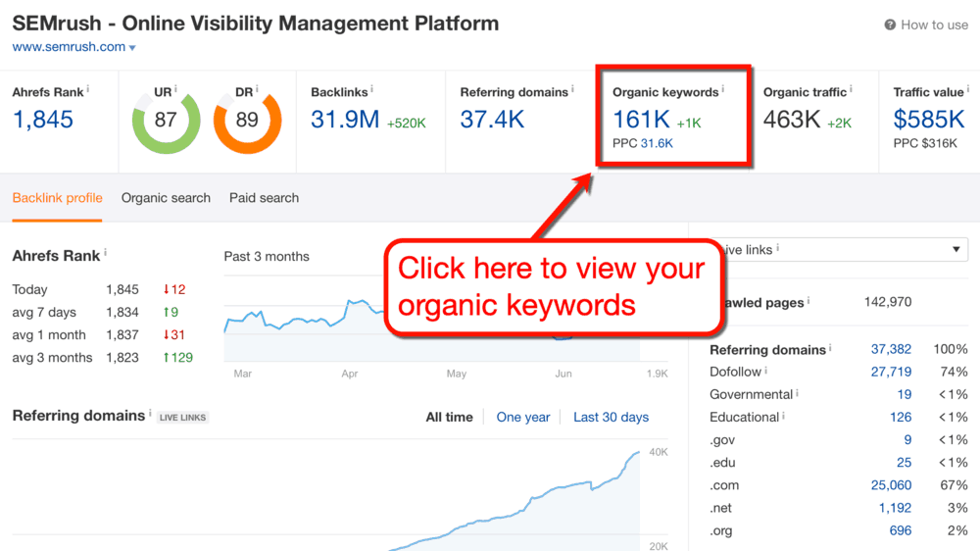Viewport: 980px width, 551px height.
Task: Expand the www.semrush.com URL dropdown arrow
Action: pyautogui.click(x=132, y=47)
